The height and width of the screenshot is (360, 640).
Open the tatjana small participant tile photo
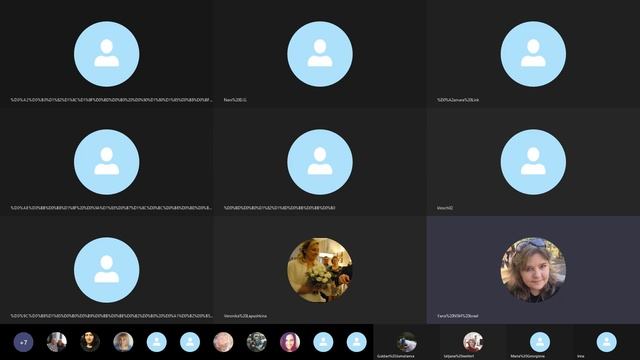click(473, 342)
